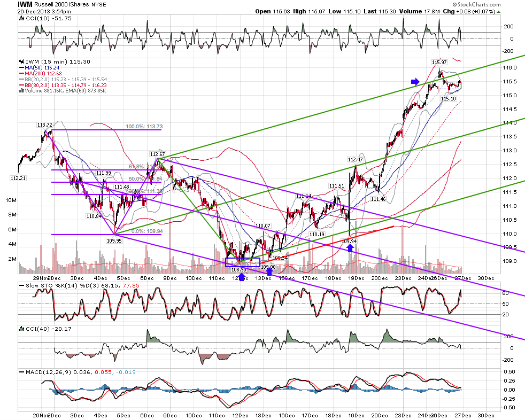The width and height of the screenshot is (525, 420).
Task: Click the 'Volume 17.8M' header value
Action: pos(420,11)
